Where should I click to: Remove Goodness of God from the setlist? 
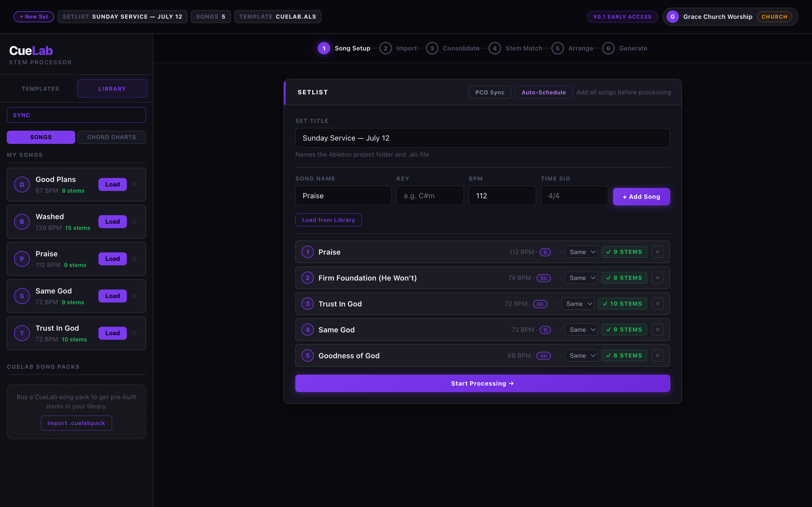[657, 355]
